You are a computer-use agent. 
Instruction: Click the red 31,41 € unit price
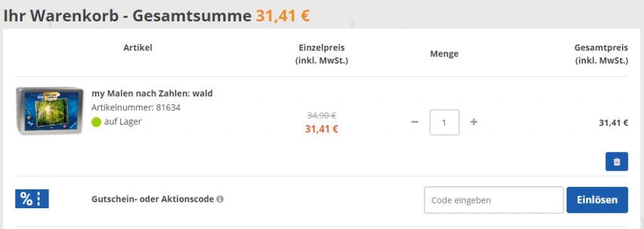pos(321,129)
